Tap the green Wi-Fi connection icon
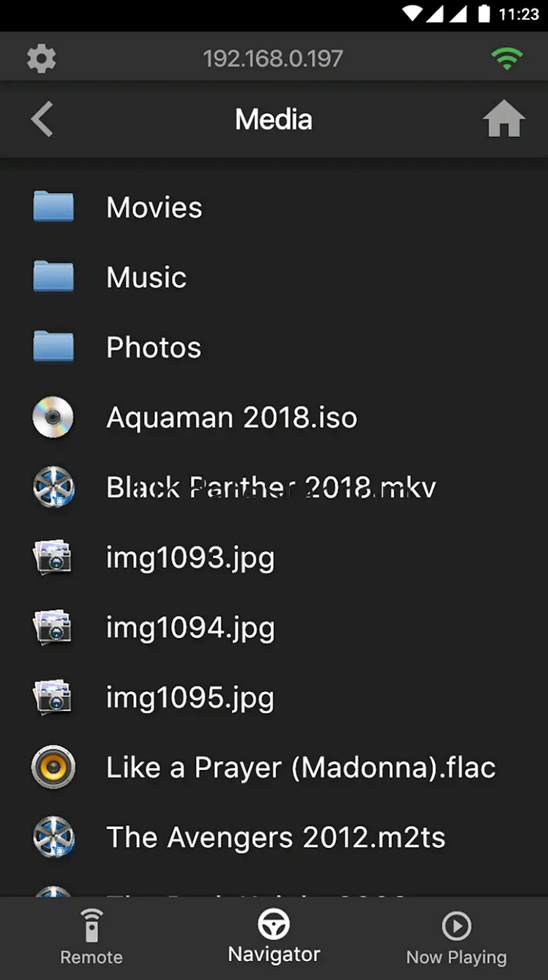This screenshot has width=548, height=980. tap(507, 58)
